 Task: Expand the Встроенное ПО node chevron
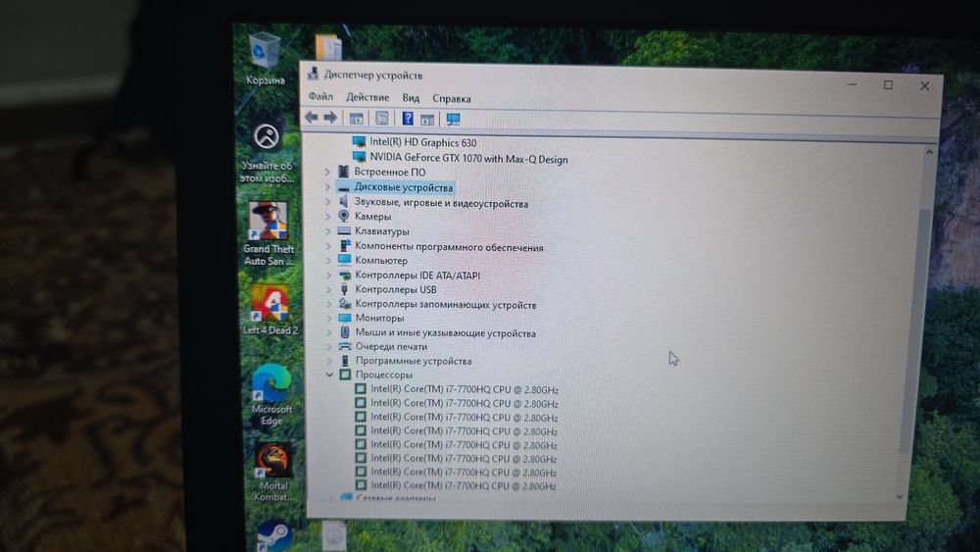(x=327, y=172)
